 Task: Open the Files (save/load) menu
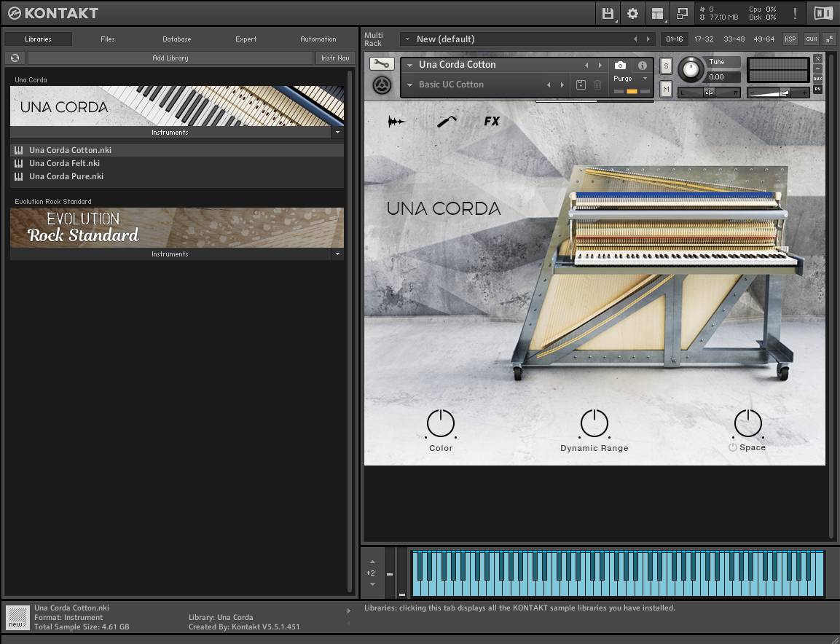click(x=608, y=13)
